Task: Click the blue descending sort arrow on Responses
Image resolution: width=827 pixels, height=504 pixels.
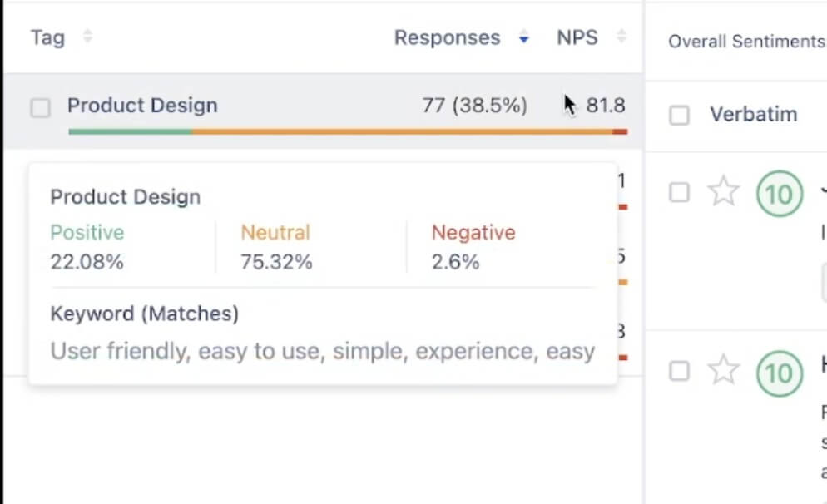Action: pos(523,37)
